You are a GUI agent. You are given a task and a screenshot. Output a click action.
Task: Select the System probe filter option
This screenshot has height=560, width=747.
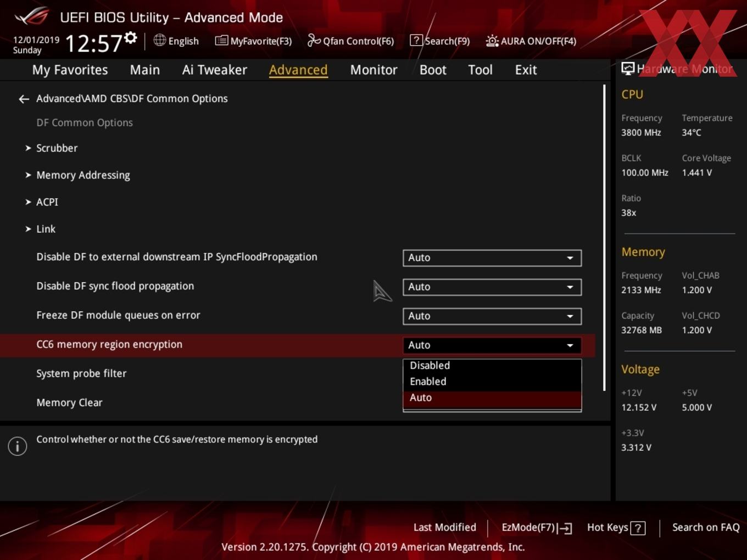point(81,374)
